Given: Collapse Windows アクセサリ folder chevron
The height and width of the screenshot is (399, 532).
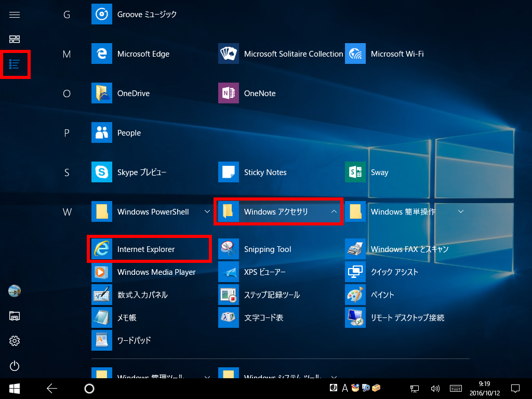Looking at the screenshot, I should click(334, 211).
